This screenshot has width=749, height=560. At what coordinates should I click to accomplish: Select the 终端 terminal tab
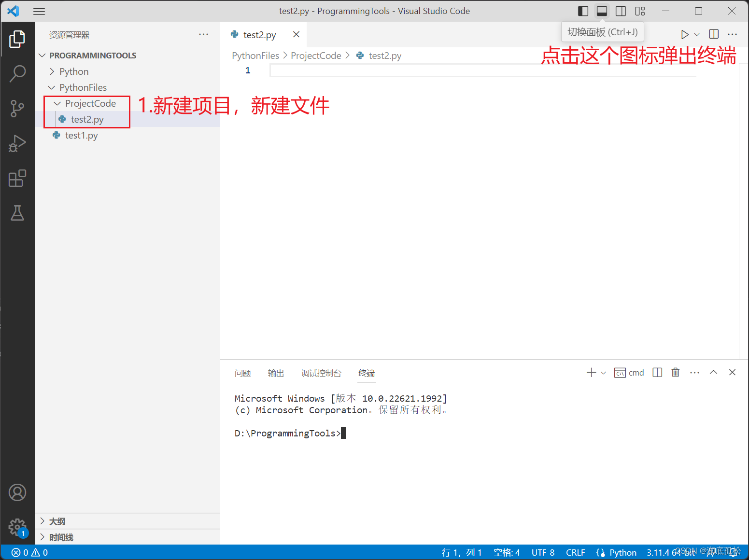click(x=367, y=373)
